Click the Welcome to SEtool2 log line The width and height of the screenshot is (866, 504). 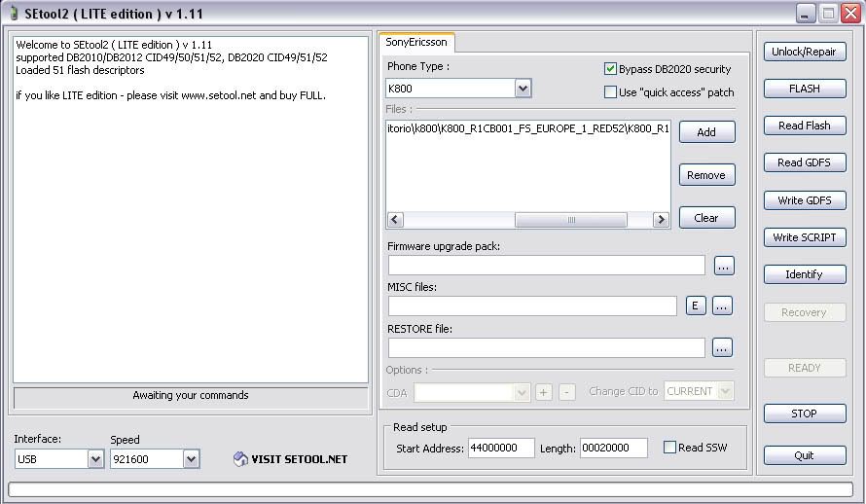[114, 45]
